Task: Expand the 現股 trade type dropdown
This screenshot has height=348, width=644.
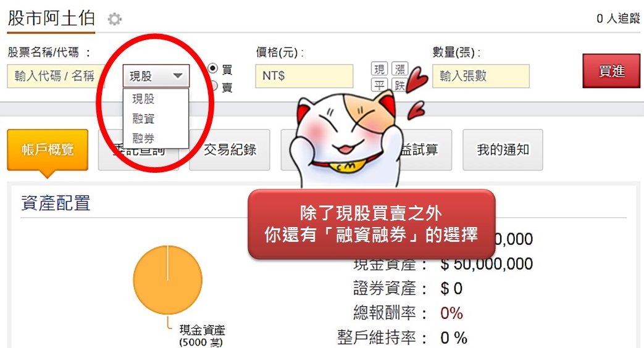Action: [156, 75]
